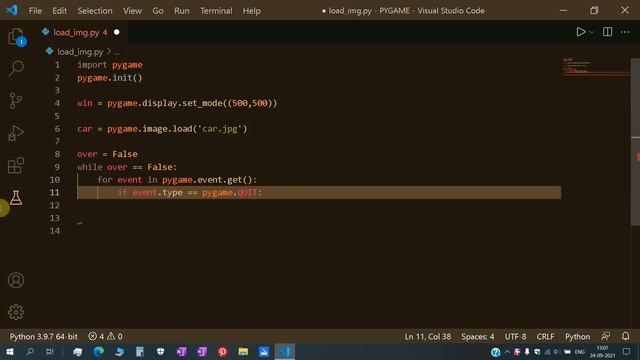The width and height of the screenshot is (640, 360).
Task: Click the editor vertical scrollbar
Action: pos(635,141)
